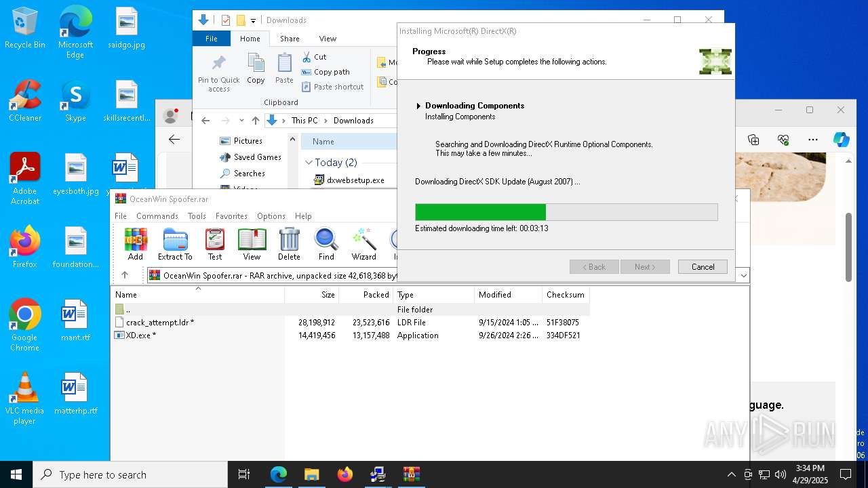
Task: Click Paste shortcut in Explorer ribbon
Action: point(332,87)
